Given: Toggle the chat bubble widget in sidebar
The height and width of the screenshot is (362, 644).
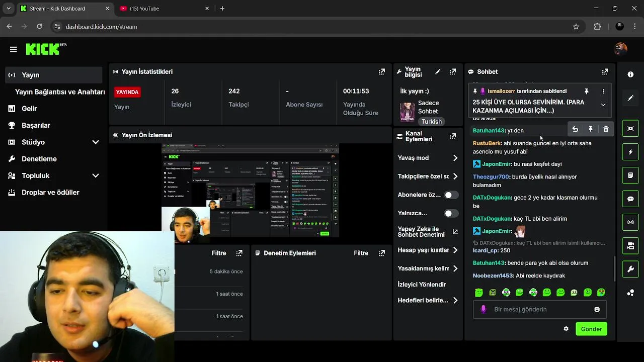Looking at the screenshot, I should pos(630,199).
